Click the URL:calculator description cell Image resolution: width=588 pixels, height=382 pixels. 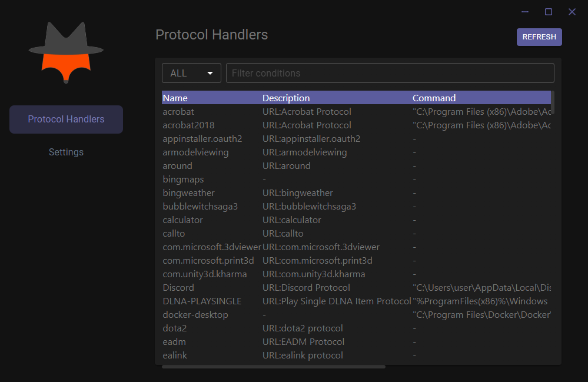(292, 220)
